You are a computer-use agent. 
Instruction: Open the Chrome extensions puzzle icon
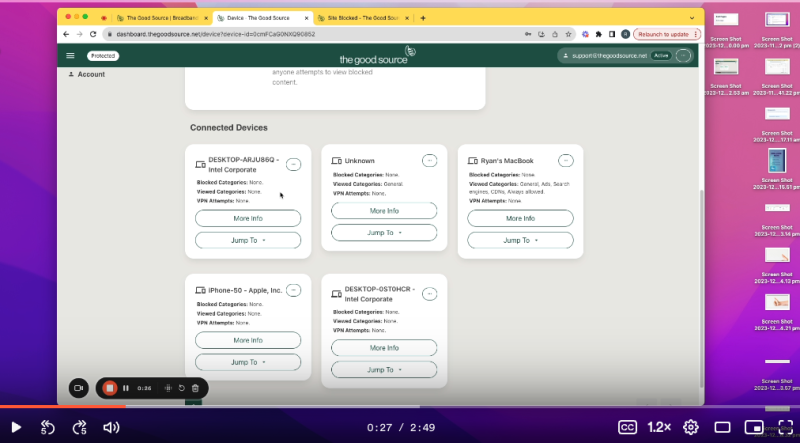pos(598,34)
